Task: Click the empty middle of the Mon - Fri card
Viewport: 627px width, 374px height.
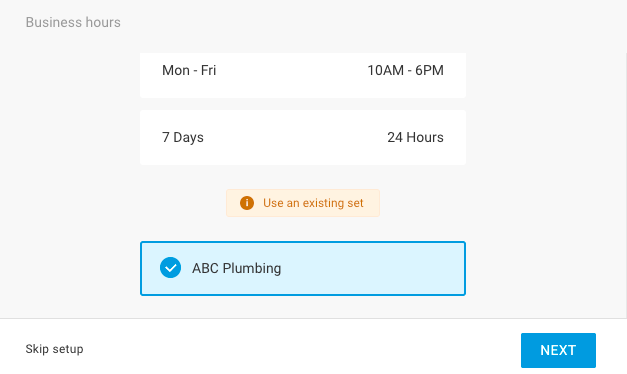Action: click(x=292, y=75)
